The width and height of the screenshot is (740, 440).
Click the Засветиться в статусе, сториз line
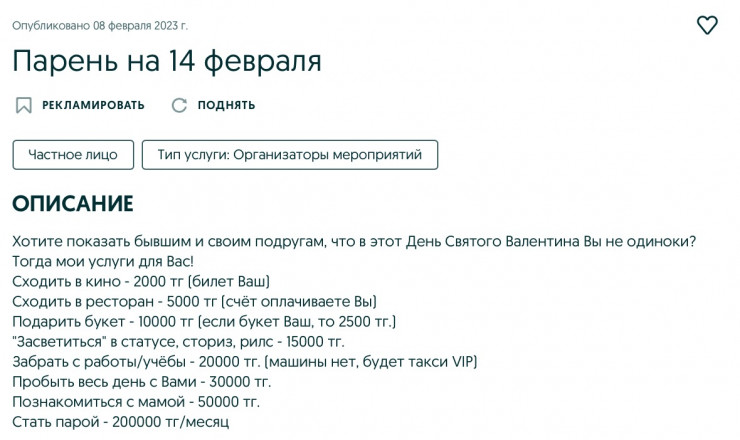164,341
